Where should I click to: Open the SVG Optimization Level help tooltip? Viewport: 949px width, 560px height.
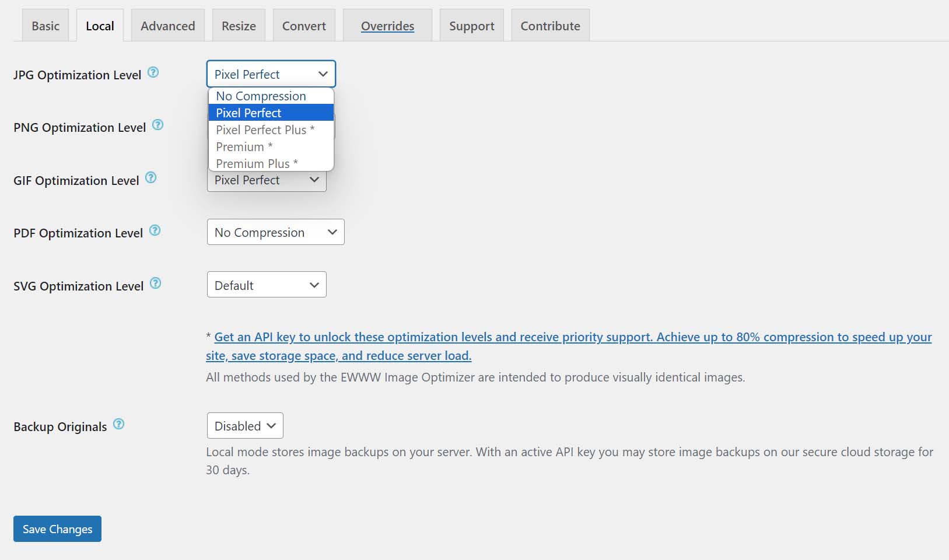coord(155,282)
